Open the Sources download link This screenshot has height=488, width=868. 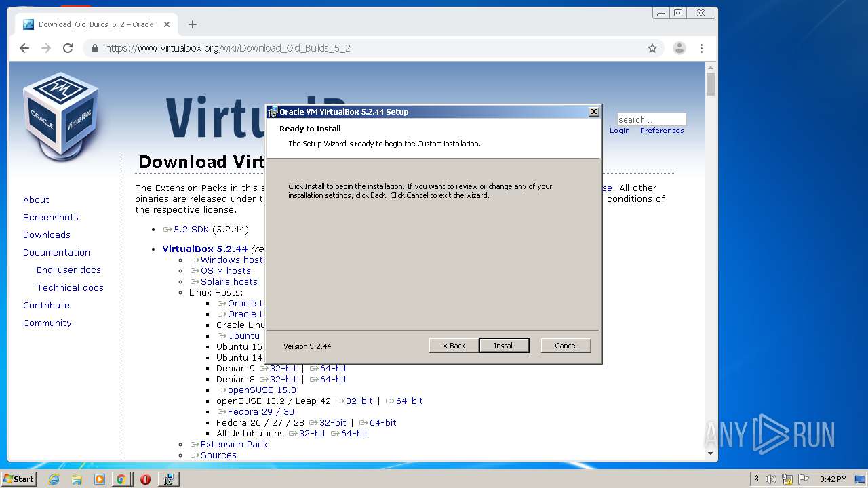(x=214, y=455)
